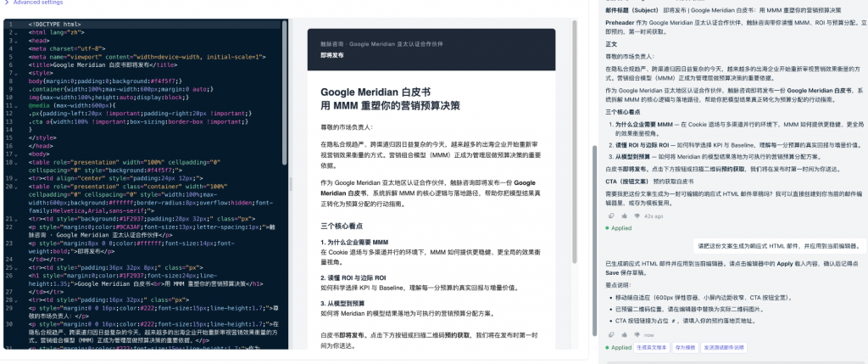The image size is (868, 364).
Task: Click the 发送测试邮件说明 suggestion button
Action: click(x=724, y=348)
